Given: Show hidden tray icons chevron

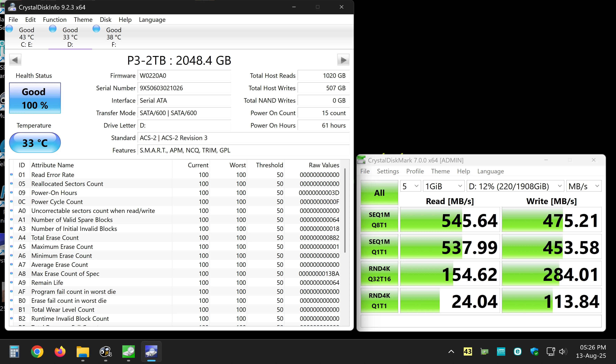Looking at the screenshot, I should pos(451,352).
